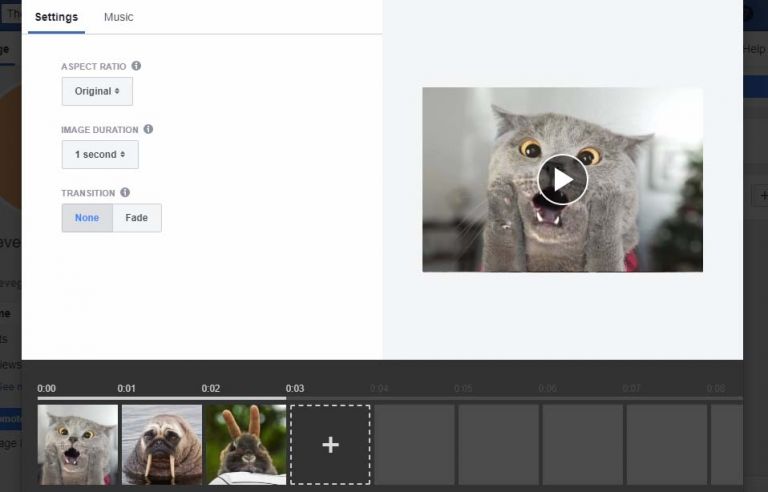The image size is (768, 492).
Task: Click the 0:01 timeline marker
Action: (x=126, y=388)
